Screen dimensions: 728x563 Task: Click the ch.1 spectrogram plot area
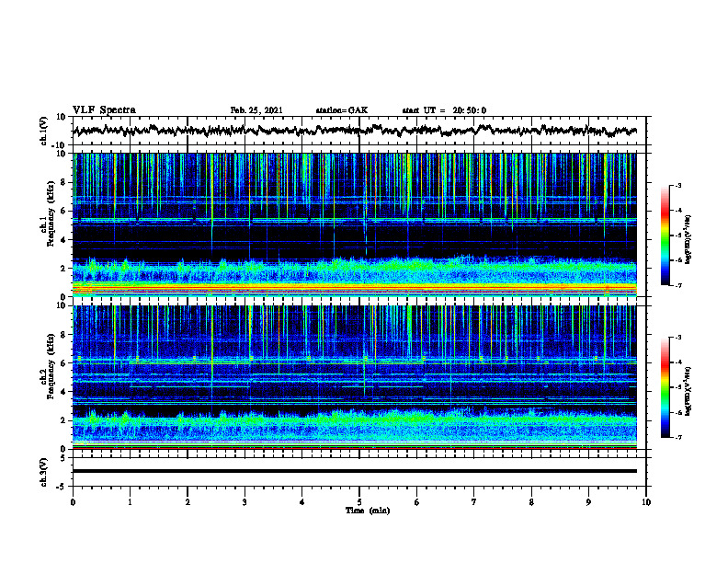[x=355, y=224]
